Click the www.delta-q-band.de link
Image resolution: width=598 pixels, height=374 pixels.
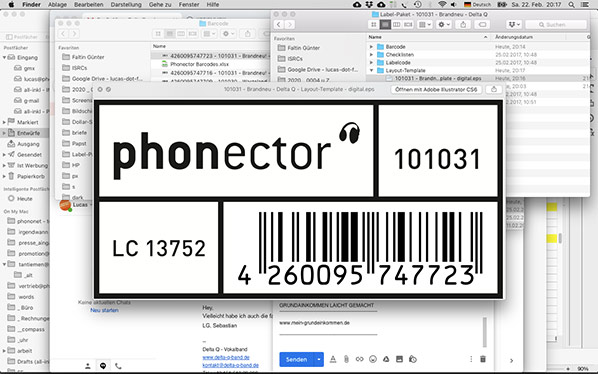[x=226, y=357]
